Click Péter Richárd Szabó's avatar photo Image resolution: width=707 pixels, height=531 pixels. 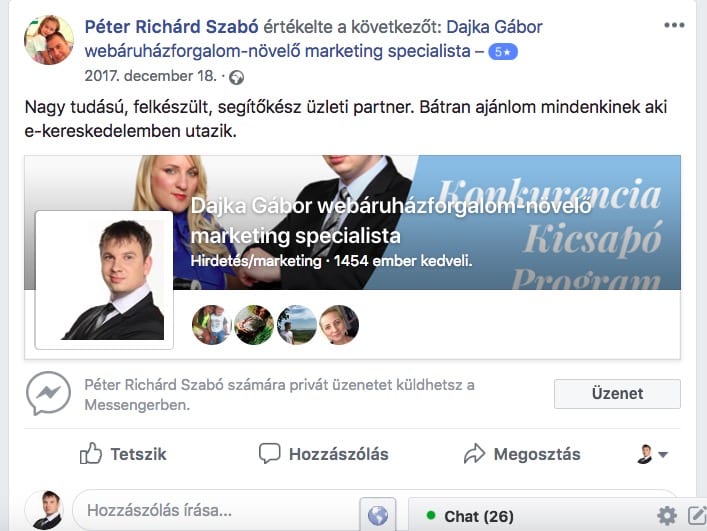(49, 40)
